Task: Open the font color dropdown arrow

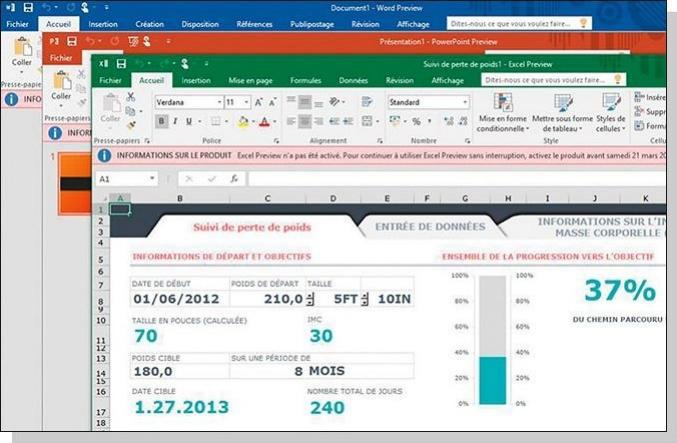Action: click(275, 122)
